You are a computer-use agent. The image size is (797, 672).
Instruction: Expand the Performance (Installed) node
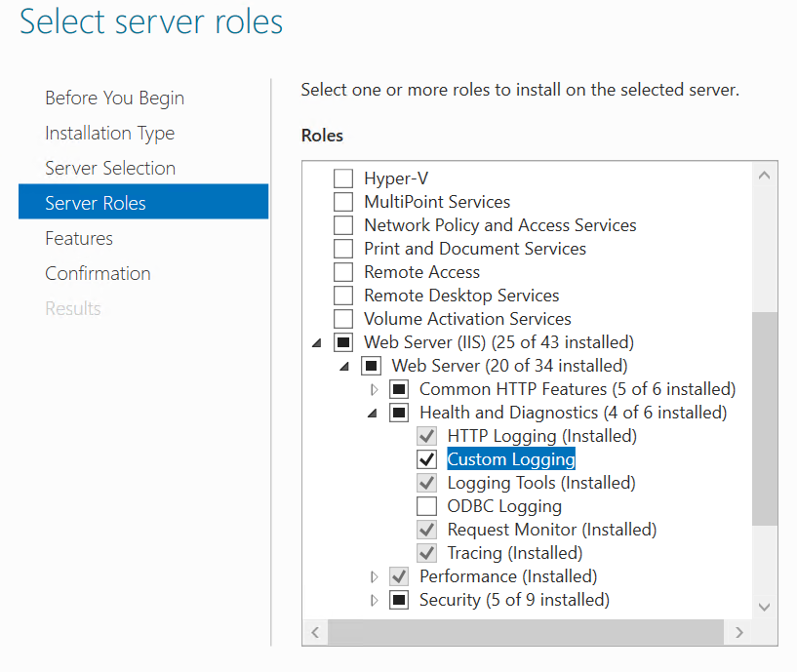(x=374, y=577)
